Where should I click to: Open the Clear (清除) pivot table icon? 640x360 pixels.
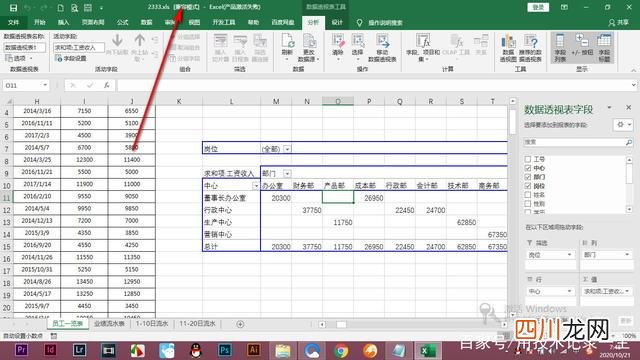coord(338,47)
